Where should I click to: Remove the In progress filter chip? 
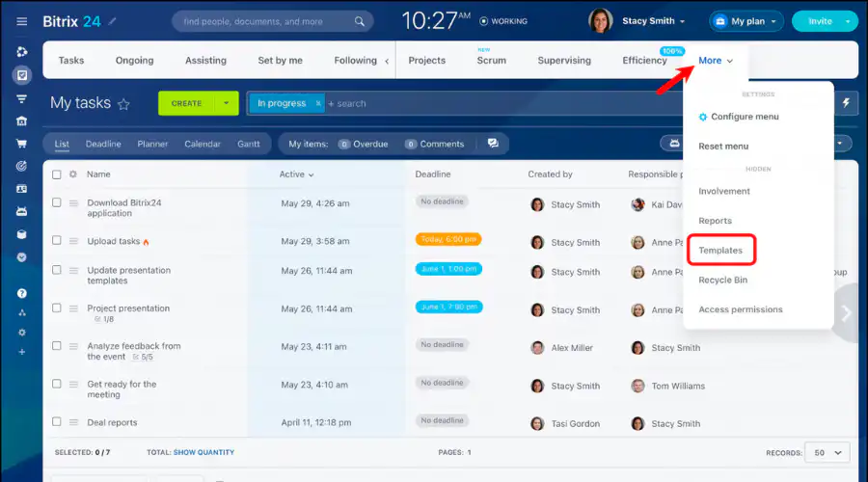(317, 103)
